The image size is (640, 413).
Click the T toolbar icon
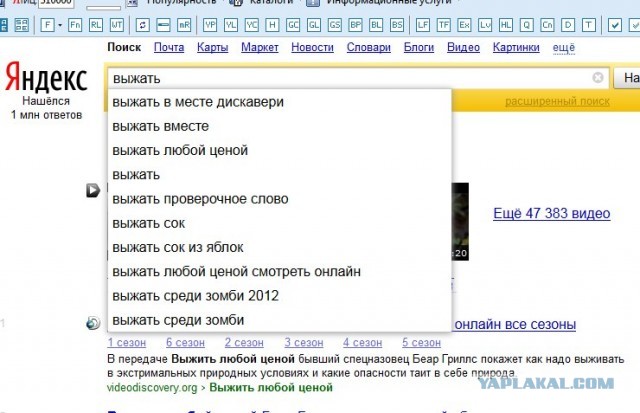(x=589, y=25)
